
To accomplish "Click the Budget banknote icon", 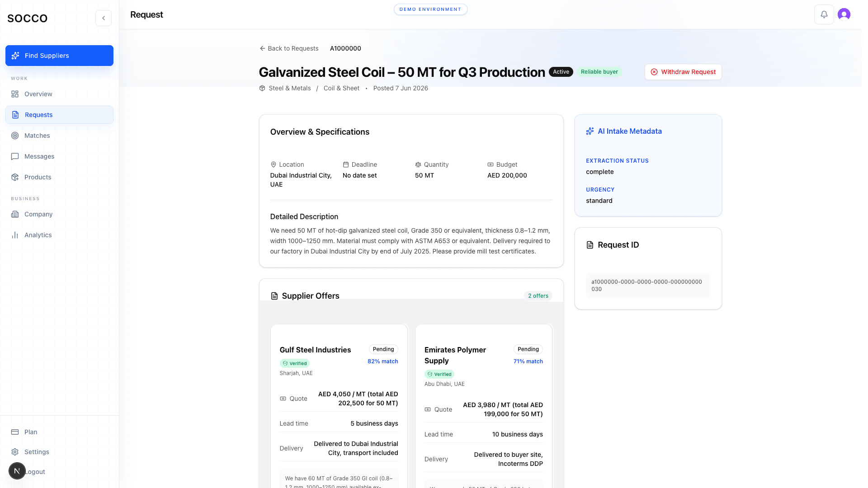I will [x=491, y=164].
